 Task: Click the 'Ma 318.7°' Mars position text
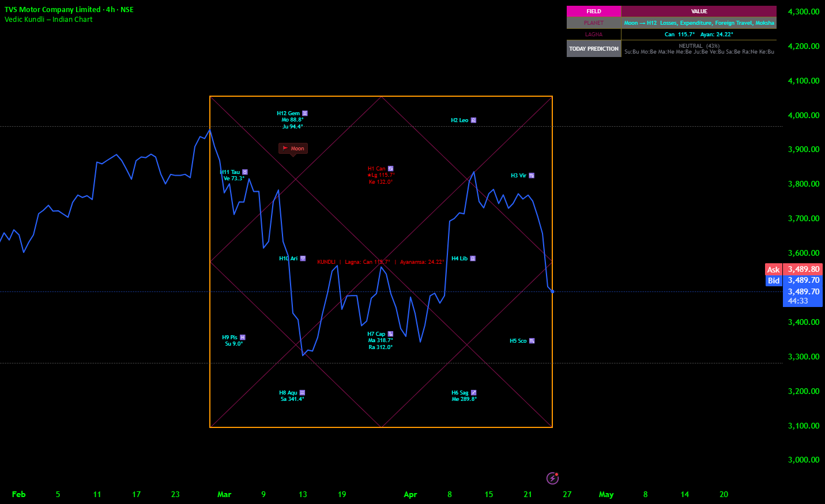pos(381,340)
